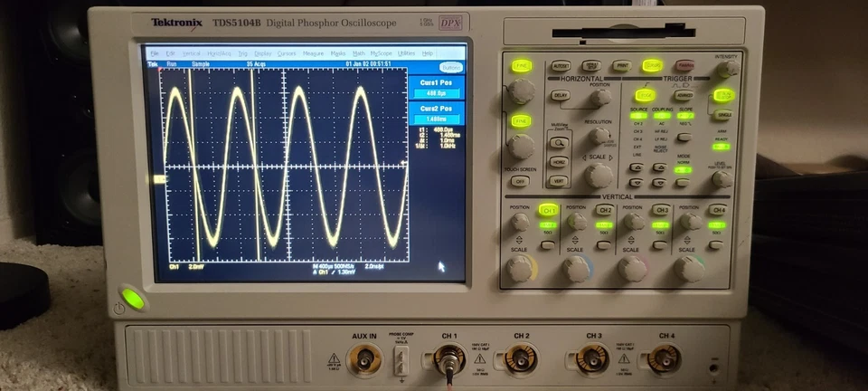
Task: Open the Edit menu
Action: (171, 53)
